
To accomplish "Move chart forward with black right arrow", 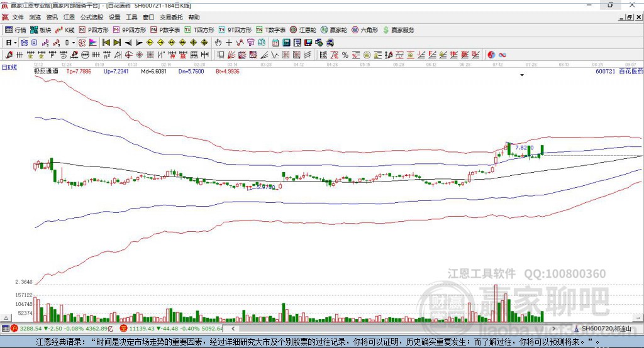I will [139, 43].
